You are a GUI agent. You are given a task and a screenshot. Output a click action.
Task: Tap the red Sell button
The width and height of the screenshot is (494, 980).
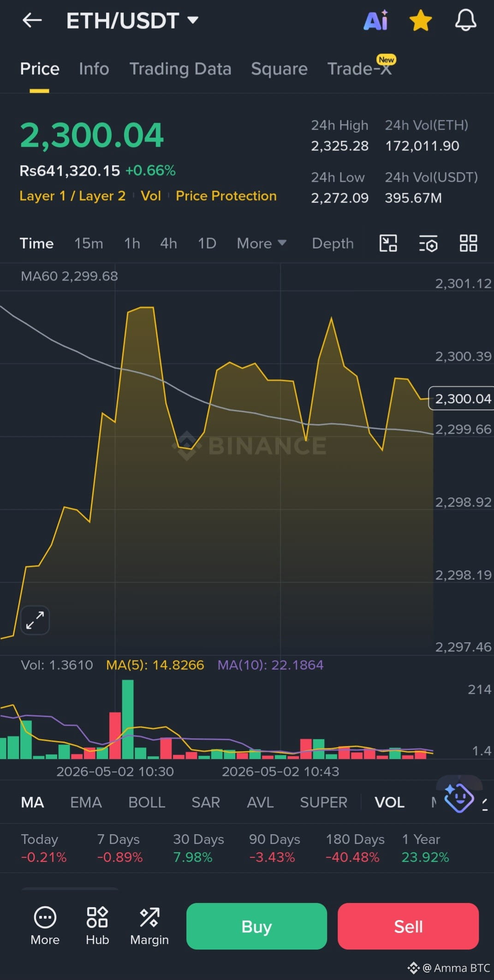click(x=408, y=926)
